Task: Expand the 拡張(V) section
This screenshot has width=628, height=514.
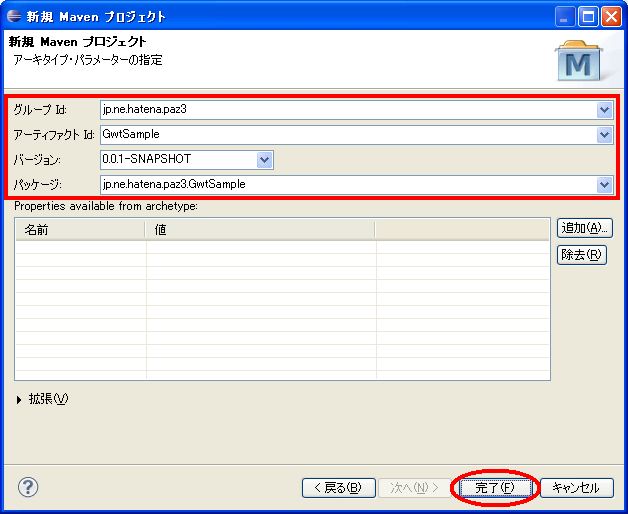Action: [x=42, y=399]
